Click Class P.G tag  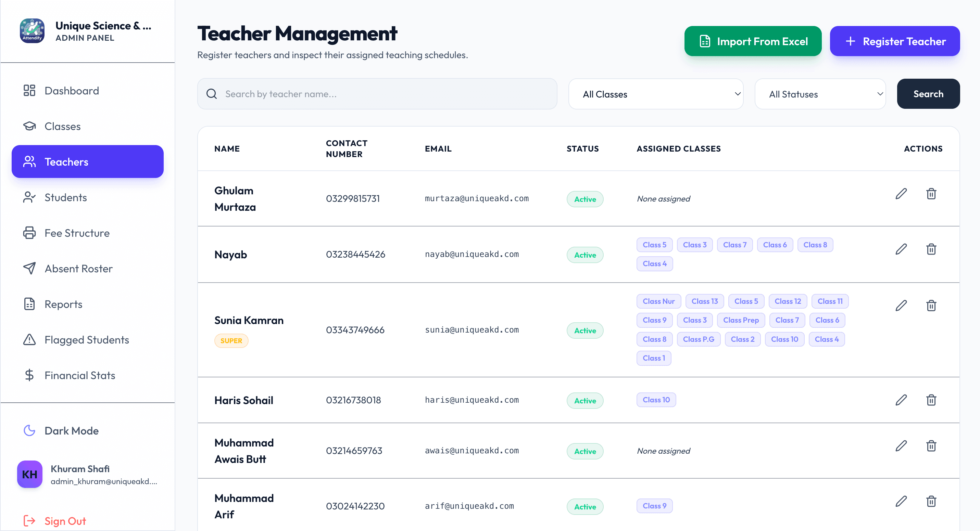tap(699, 339)
